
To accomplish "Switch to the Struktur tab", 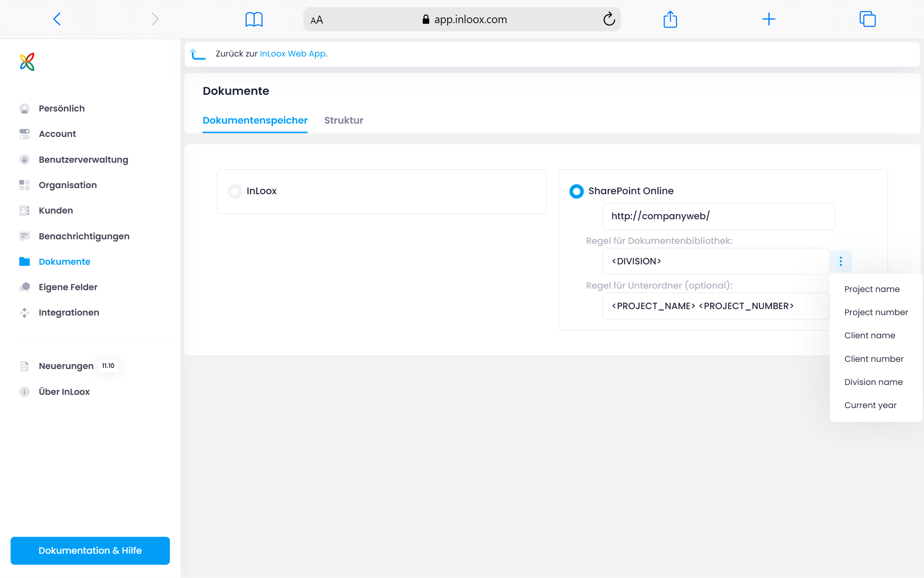I will pos(343,121).
